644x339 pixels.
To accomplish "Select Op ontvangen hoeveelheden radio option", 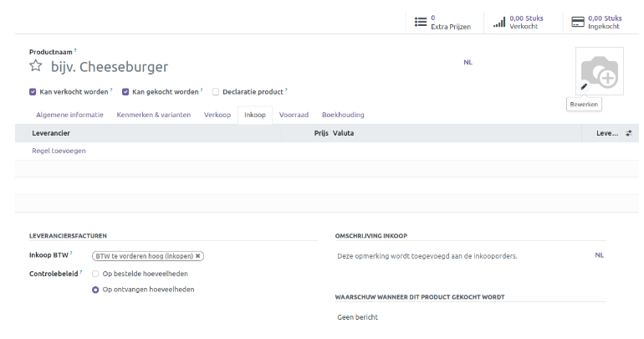I will pyautogui.click(x=95, y=290).
